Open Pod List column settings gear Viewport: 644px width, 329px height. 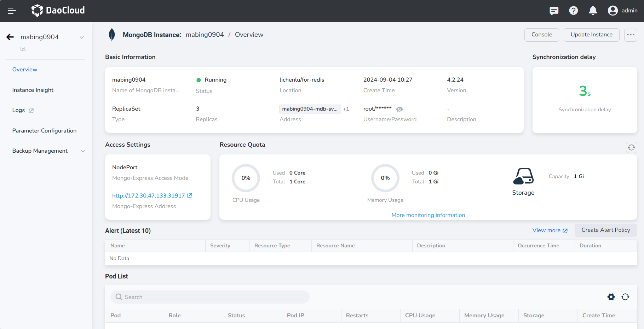[x=611, y=297]
